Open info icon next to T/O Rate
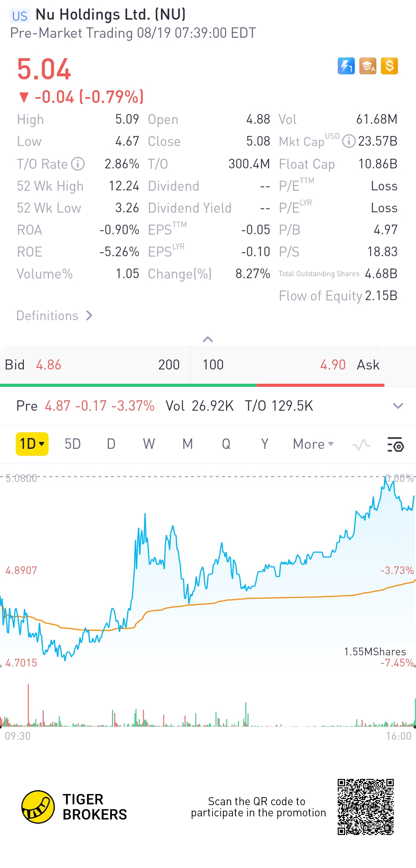Image resolution: width=416 pixels, height=868 pixels. click(78, 164)
